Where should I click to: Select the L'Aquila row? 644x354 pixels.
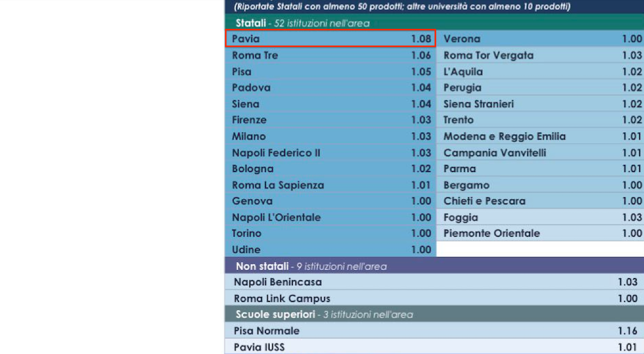coord(540,72)
